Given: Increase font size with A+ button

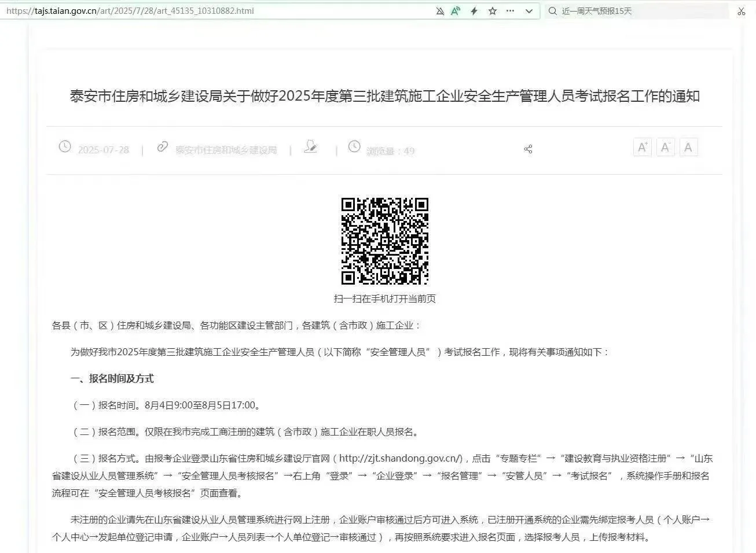Looking at the screenshot, I should tap(643, 148).
